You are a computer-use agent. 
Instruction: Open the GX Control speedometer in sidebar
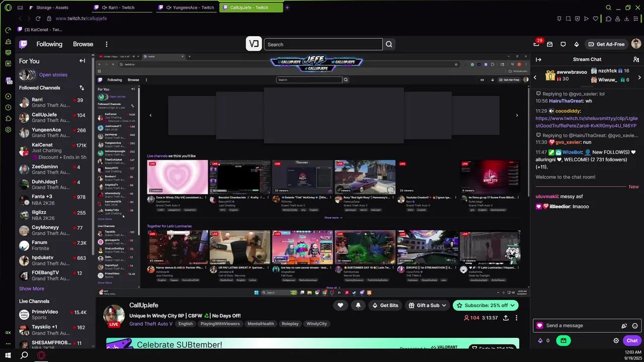pos(8,30)
